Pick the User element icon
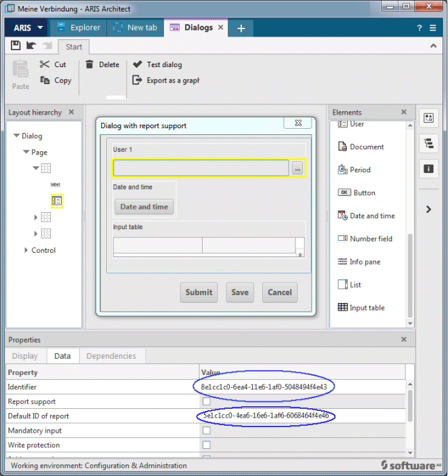 pos(343,124)
